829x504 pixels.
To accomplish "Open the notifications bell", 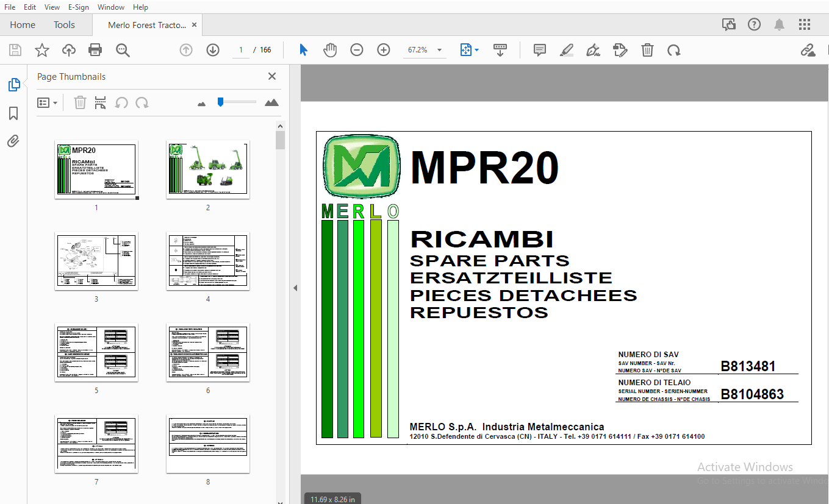I will click(780, 24).
